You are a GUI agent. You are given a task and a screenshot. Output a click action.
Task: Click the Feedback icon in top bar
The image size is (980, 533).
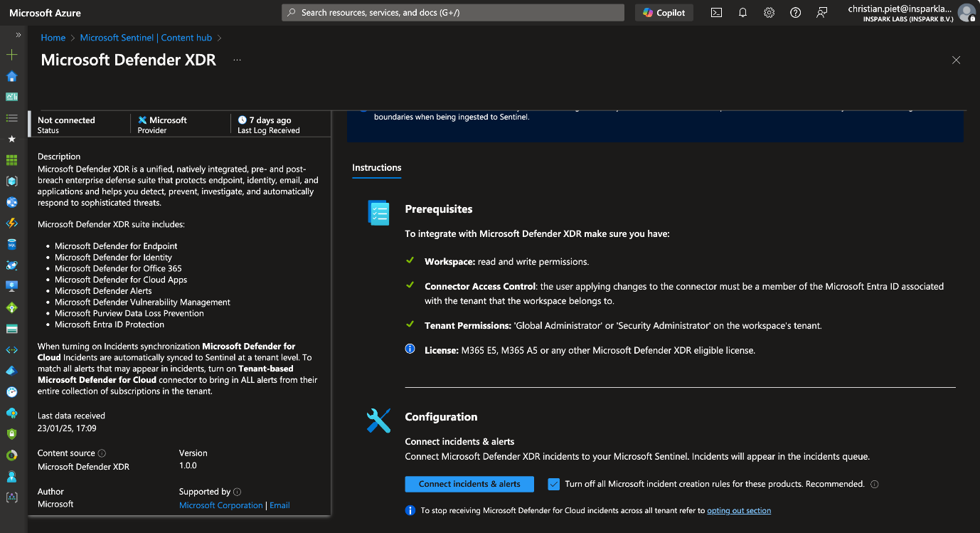point(821,12)
